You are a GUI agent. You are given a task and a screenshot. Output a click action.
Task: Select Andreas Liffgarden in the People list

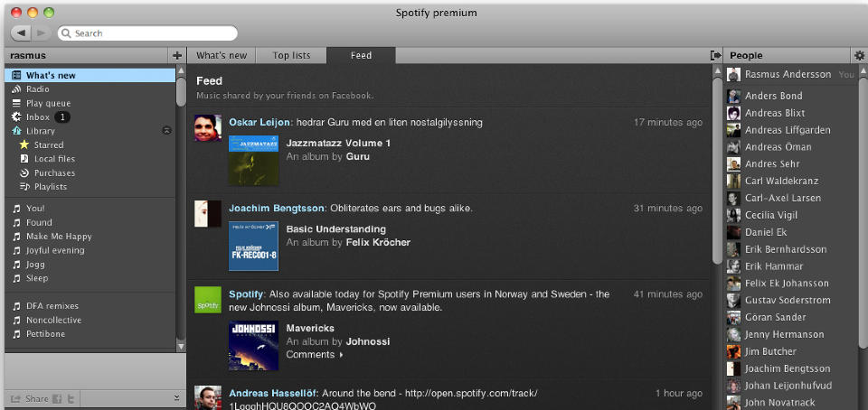(x=792, y=130)
